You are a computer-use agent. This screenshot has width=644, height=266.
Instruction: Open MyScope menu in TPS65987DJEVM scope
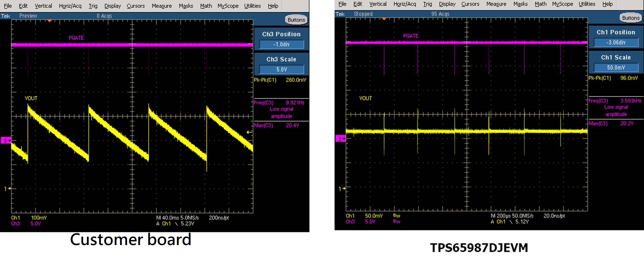coord(562,4)
